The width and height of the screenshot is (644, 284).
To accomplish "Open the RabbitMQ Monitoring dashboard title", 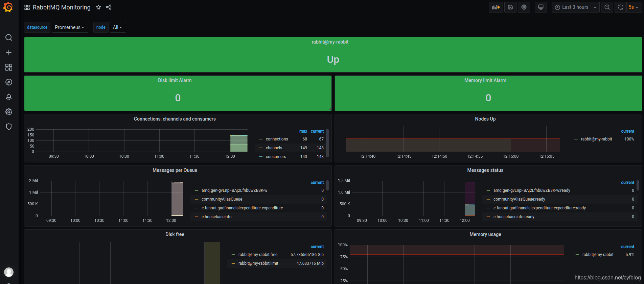I will point(62,7).
